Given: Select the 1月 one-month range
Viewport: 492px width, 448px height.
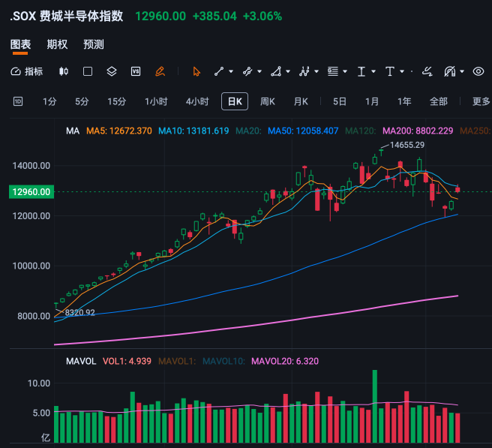Looking at the screenshot, I should point(372,101).
